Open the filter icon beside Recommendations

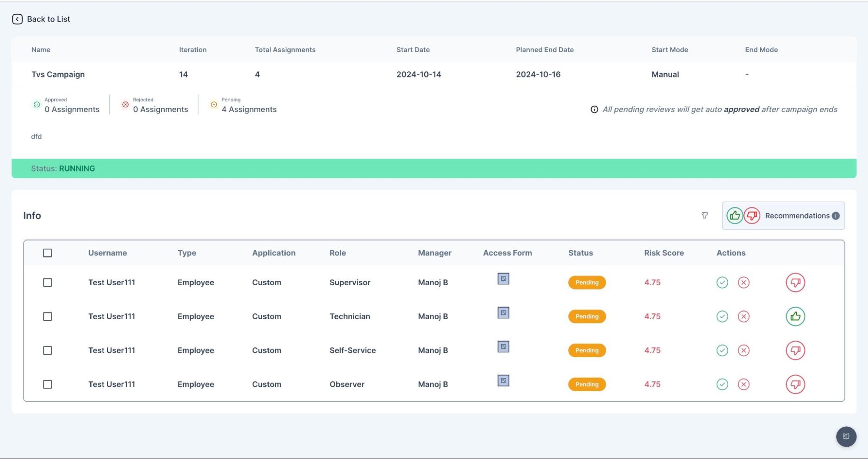(704, 216)
